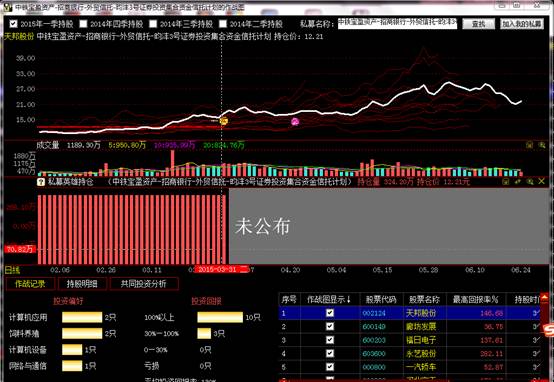This screenshot has width=554, height=382.
Task: Click the zoom magnifier icon in holdings panel header
Action: click(530, 181)
